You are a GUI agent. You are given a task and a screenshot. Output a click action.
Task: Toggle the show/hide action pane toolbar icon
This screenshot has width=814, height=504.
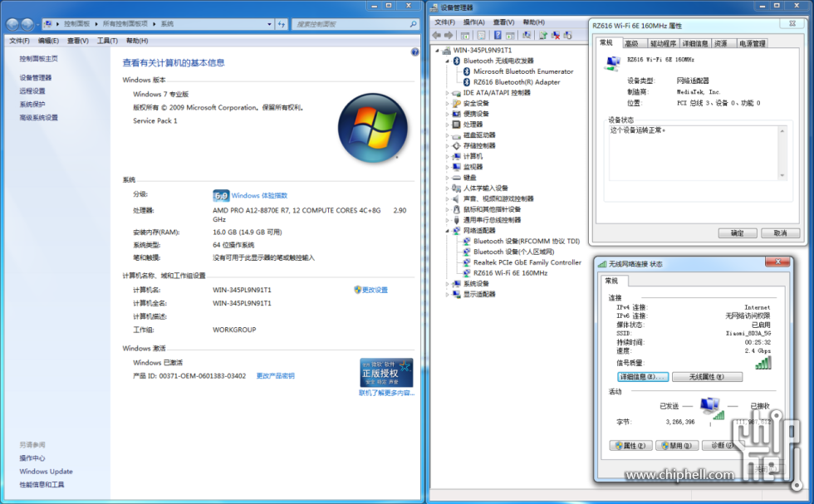pos(510,36)
